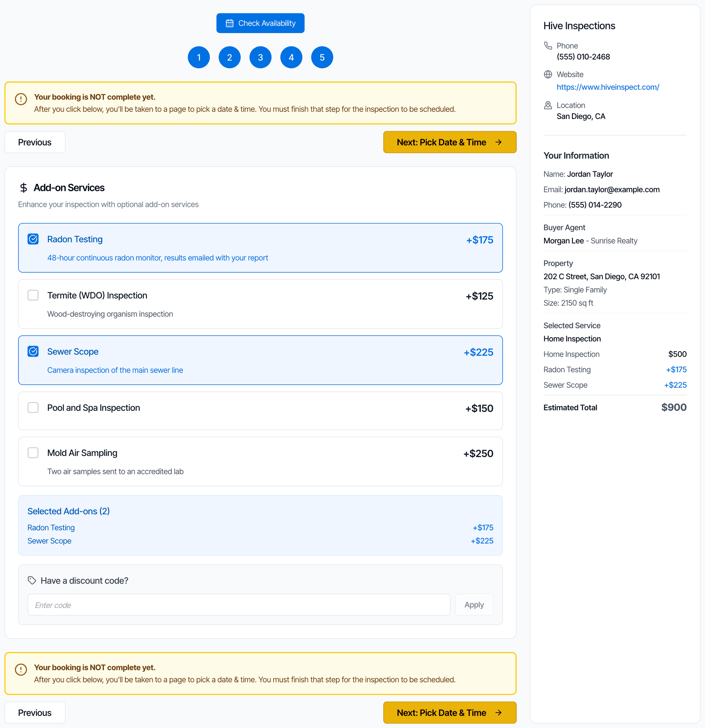Go to step 1 of the booking wizard
705x728 pixels.
[x=199, y=57]
